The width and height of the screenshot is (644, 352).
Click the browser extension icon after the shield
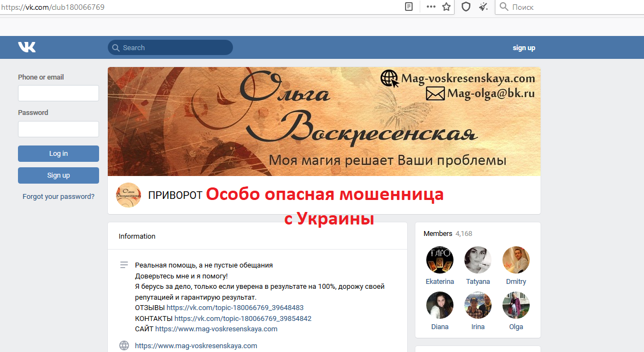[483, 7]
